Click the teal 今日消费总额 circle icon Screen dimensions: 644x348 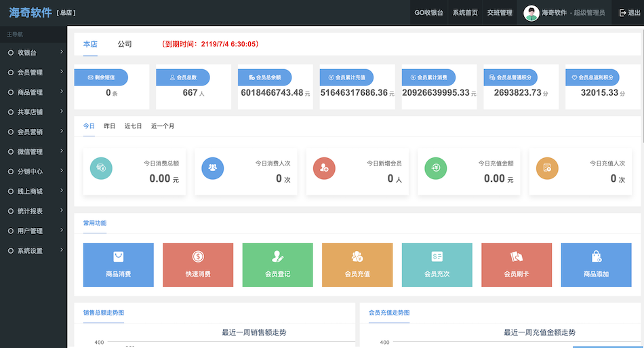(x=101, y=168)
